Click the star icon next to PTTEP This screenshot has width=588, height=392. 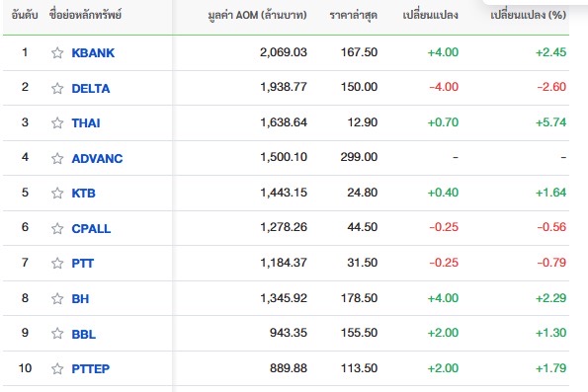[x=57, y=368]
